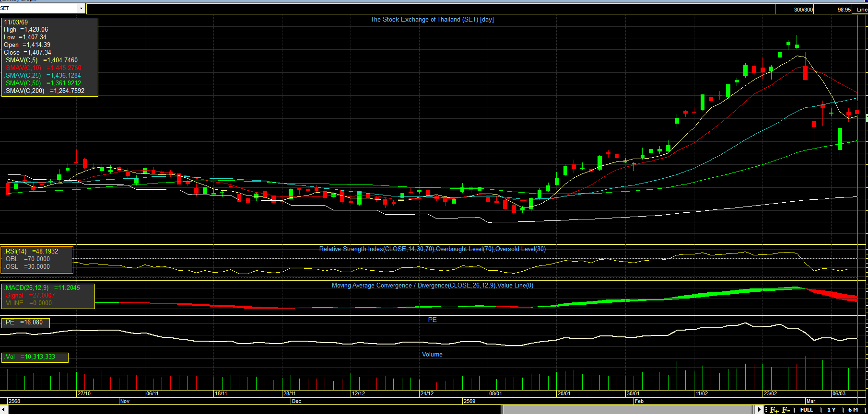Click the 300/300 bar count field
This screenshot has height=414, width=868.
click(794, 10)
